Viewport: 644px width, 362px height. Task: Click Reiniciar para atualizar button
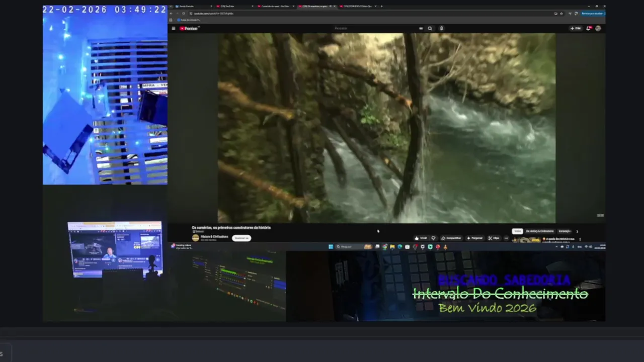(593, 14)
